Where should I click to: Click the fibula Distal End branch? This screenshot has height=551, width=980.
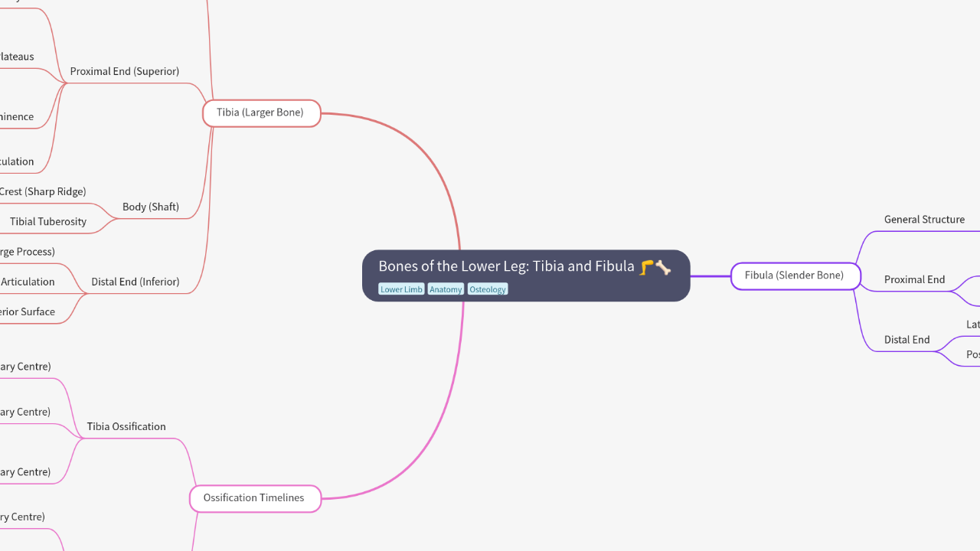(x=906, y=340)
